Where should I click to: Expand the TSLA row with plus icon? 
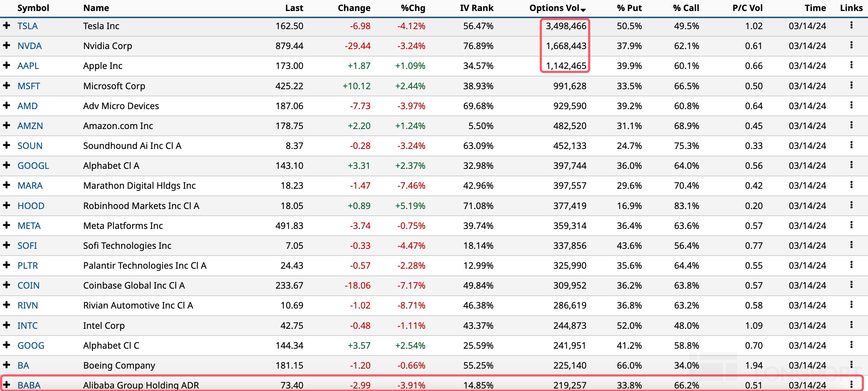6,26
